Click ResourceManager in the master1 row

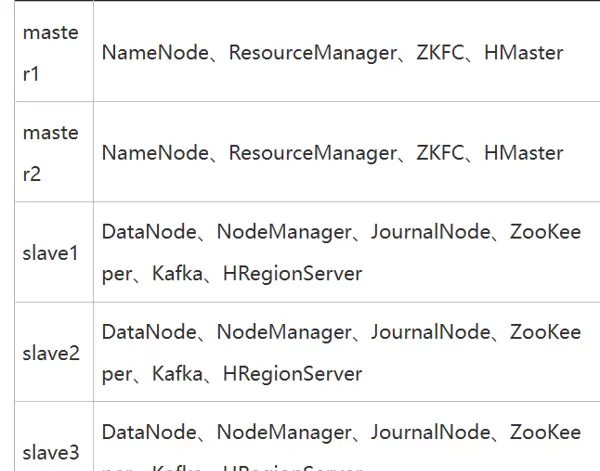312,53
